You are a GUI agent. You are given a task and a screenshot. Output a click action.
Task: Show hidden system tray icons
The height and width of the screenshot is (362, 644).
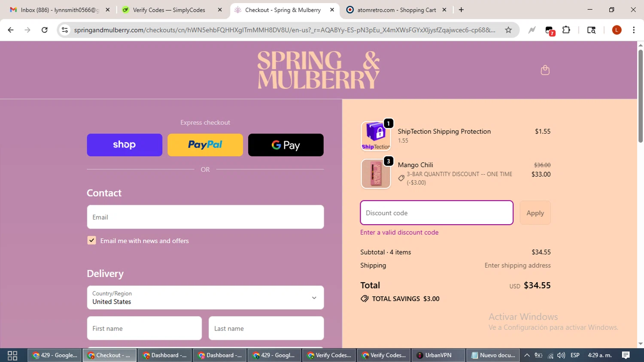pos(527,355)
